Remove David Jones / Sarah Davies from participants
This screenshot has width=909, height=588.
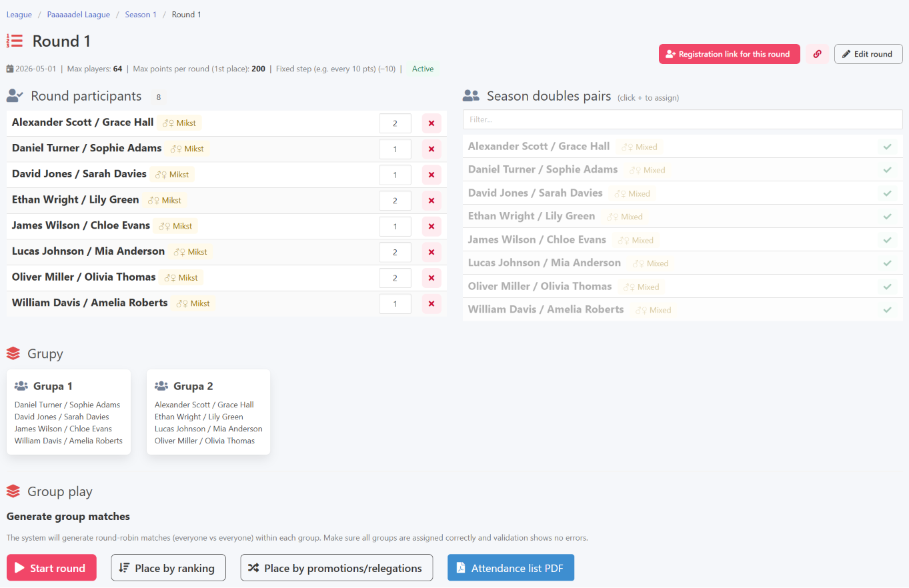(431, 175)
